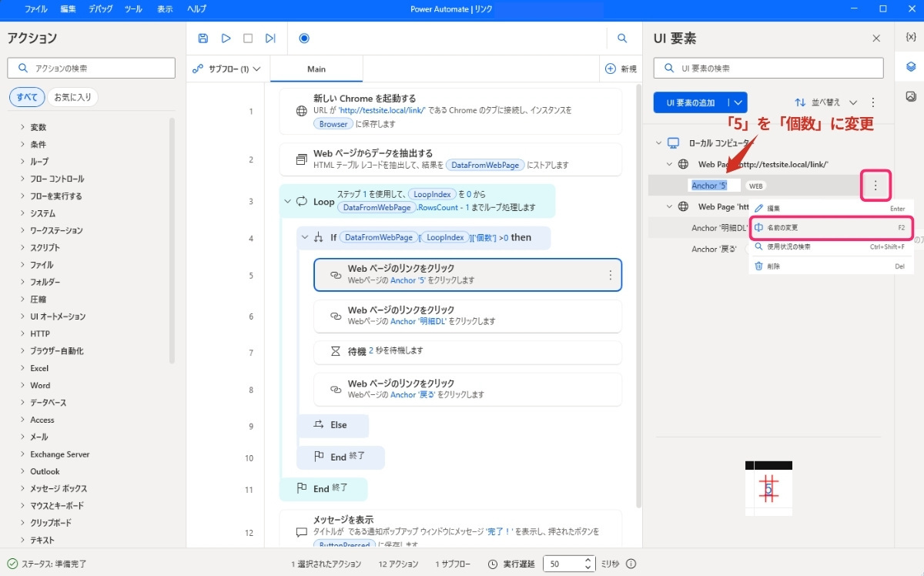The width and height of the screenshot is (924, 576).
Task: Focus the UI 要素の検索 search box
Action: (x=768, y=68)
